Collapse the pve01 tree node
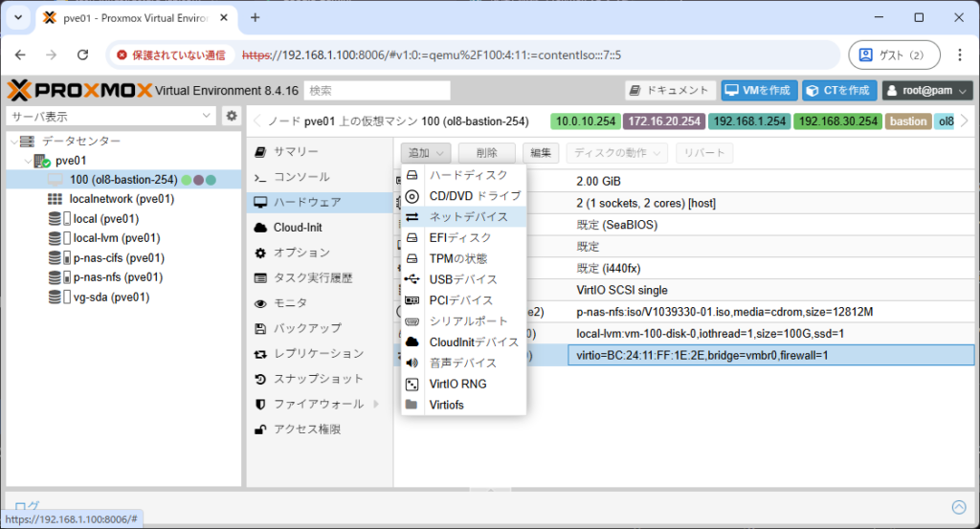The image size is (980, 529). [28, 161]
